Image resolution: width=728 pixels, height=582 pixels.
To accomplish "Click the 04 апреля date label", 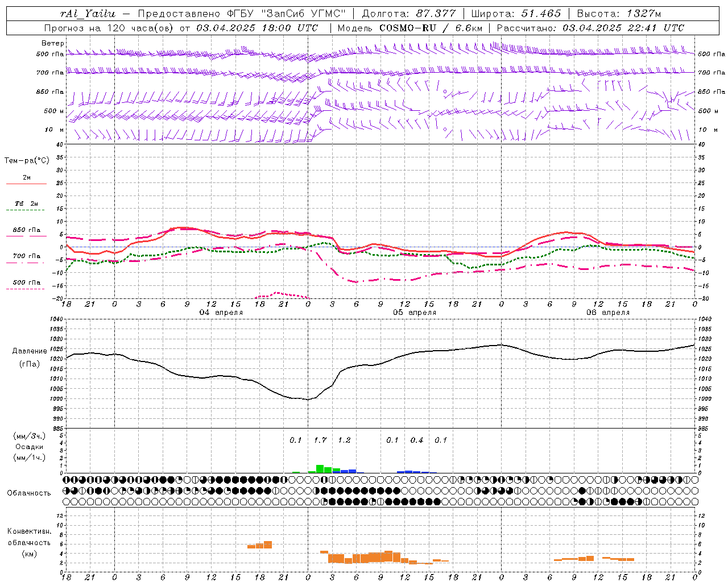I will (x=221, y=313).
